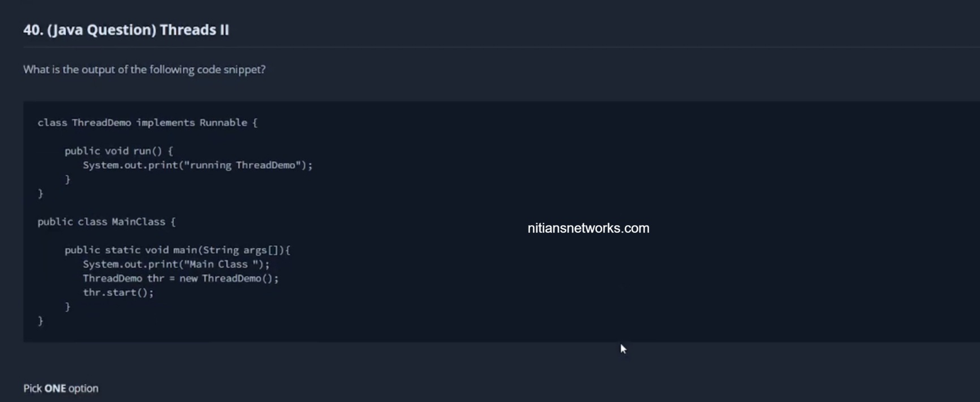980x402 pixels.
Task: Click the "class ThreadDemo implements Runnable" line
Action: [x=147, y=123]
